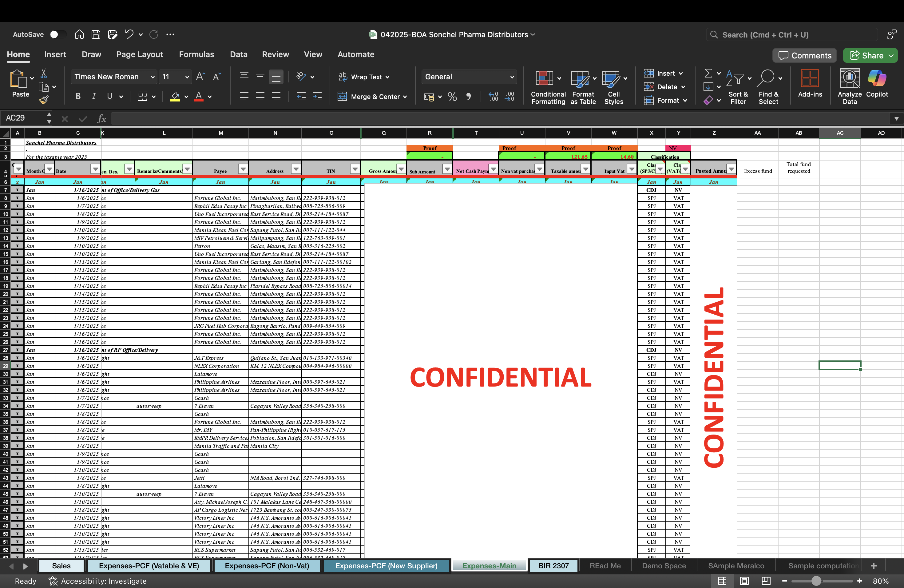Click the yellow fill color button

pos(175,97)
